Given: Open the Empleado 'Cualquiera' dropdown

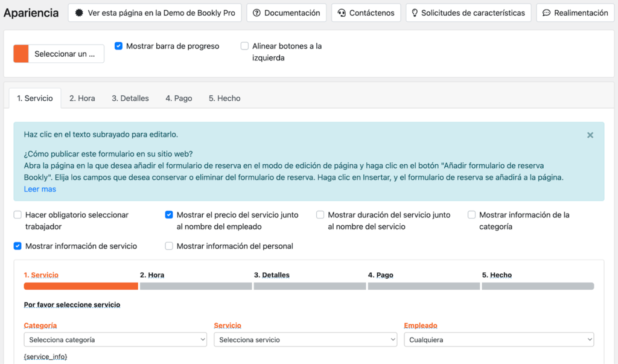Looking at the screenshot, I should coord(499,339).
